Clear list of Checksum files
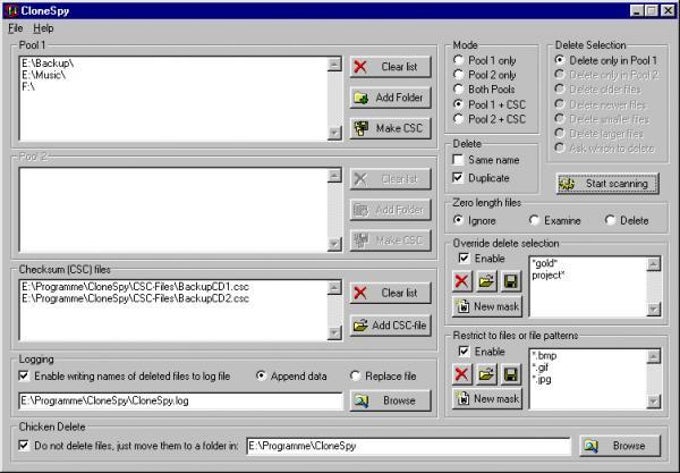 [x=390, y=293]
